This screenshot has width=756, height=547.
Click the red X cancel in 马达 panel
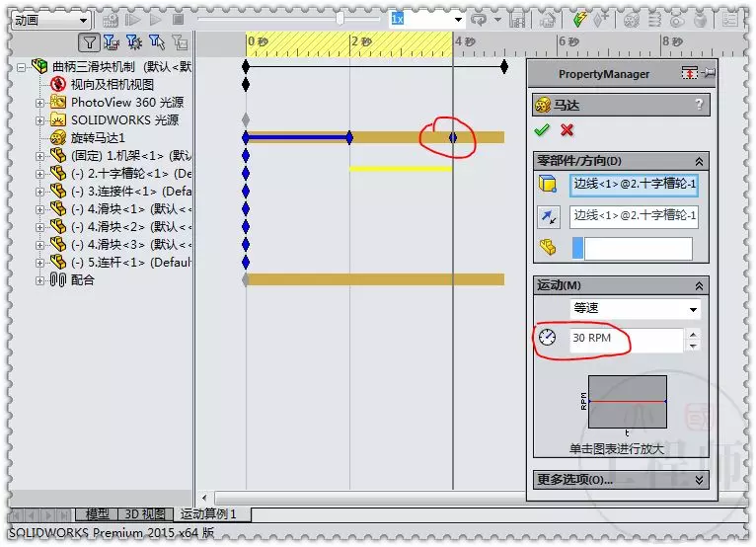(567, 130)
